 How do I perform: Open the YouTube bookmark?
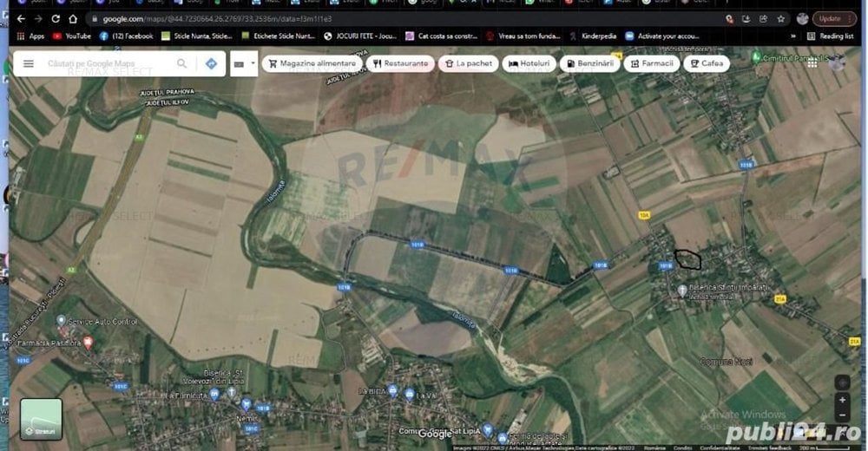tap(71, 36)
